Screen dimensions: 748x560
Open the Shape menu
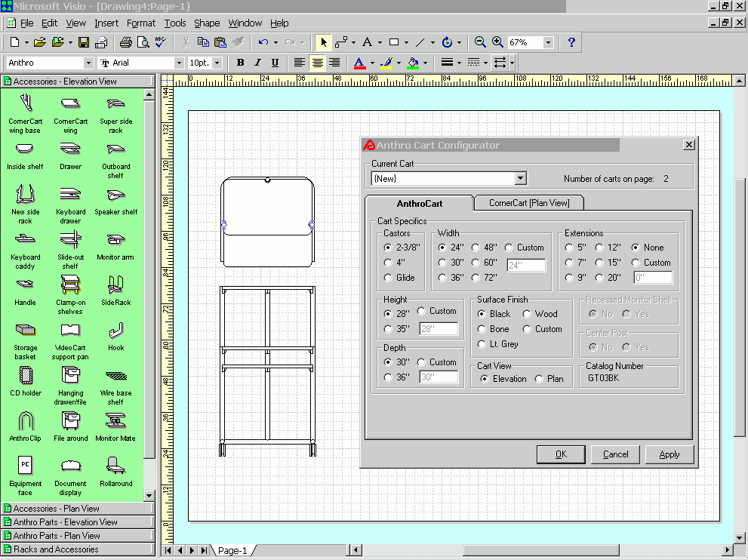[x=207, y=23]
